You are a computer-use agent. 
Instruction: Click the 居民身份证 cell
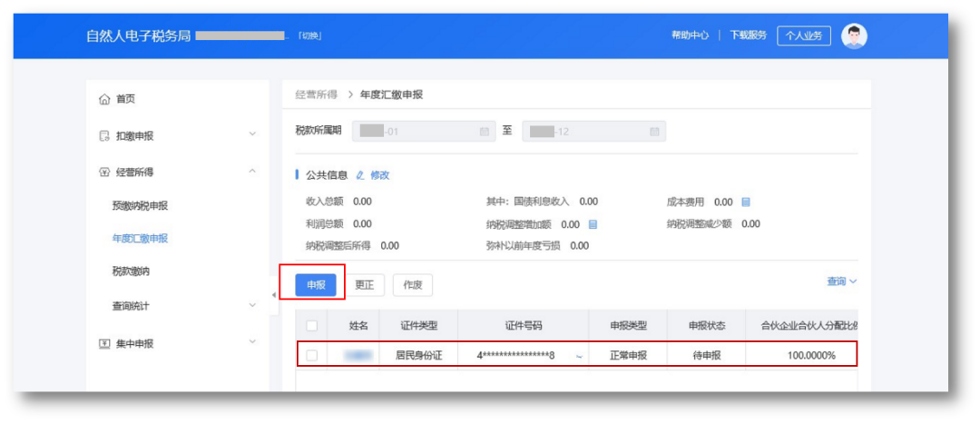pos(418,355)
